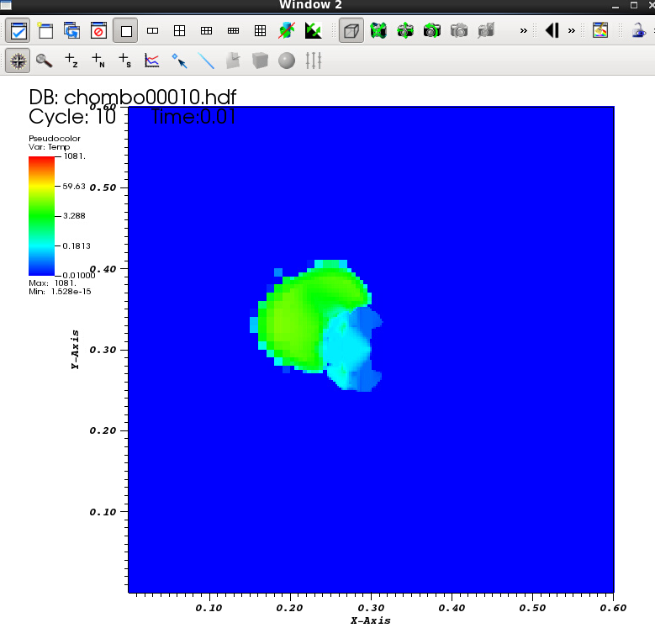The image size is (655, 644).
Task: Maximize Window 2
Action: click(x=634, y=5)
